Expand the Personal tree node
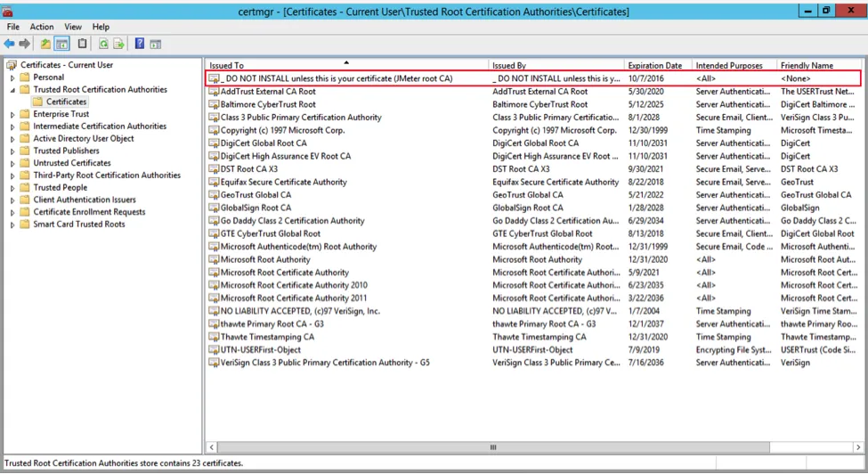Image resolution: width=868 pixels, height=474 pixels. [12, 78]
